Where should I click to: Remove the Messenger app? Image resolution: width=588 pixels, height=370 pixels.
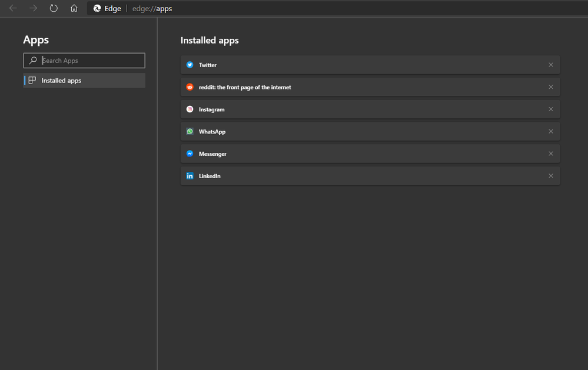pyautogui.click(x=551, y=154)
